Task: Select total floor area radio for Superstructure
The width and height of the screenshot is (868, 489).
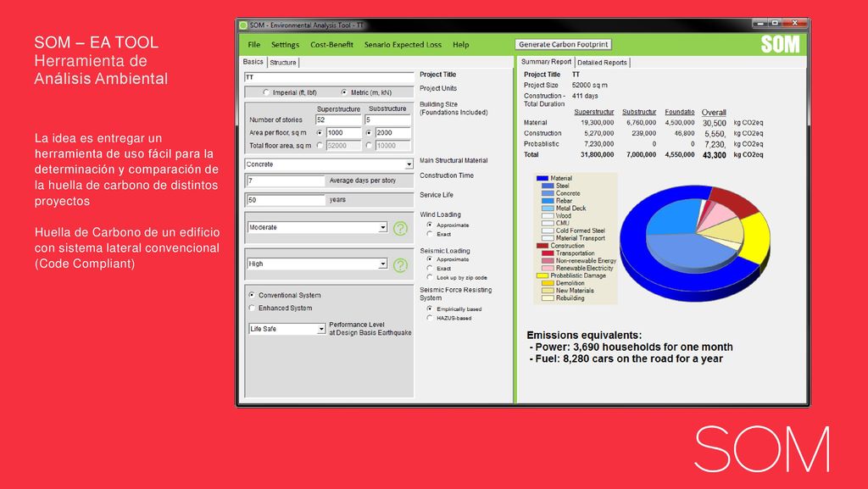Action: (320, 146)
